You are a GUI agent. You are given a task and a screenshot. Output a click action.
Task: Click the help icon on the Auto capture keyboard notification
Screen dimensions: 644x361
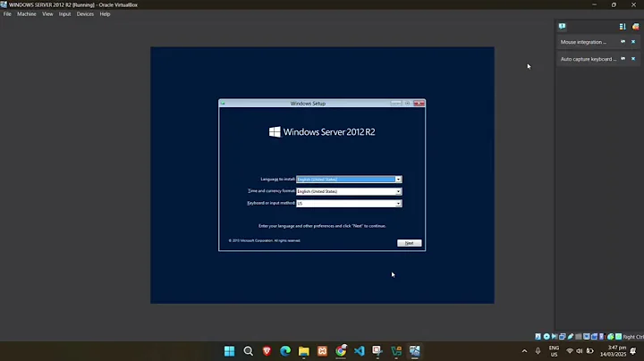pyautogui.click(x=623, y=59)
